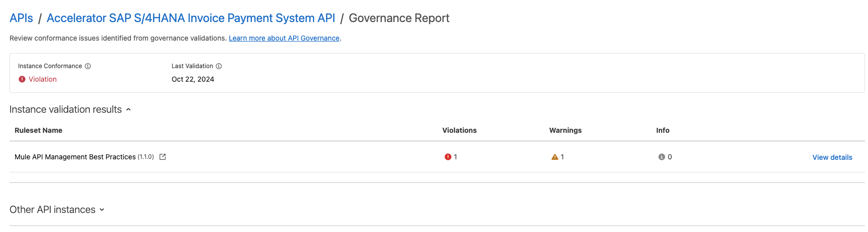
Task: Open ruleset external link icon
Action: [x=163, y=157]
